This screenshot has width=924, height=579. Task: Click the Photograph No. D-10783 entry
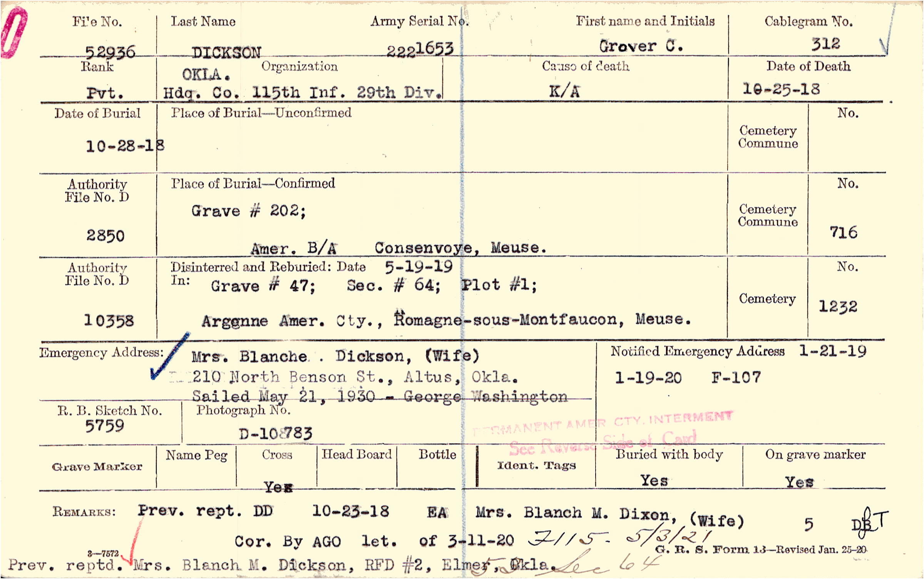pyautogui.click(x=275, y=434)
